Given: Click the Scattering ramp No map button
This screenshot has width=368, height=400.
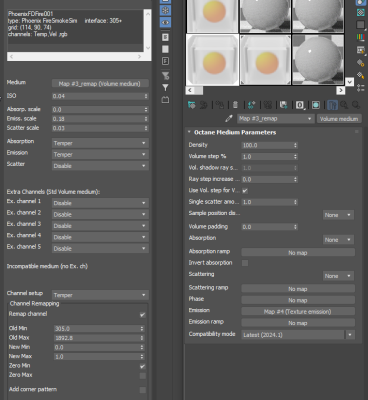Looking at the screenshot, I should 298,289.
